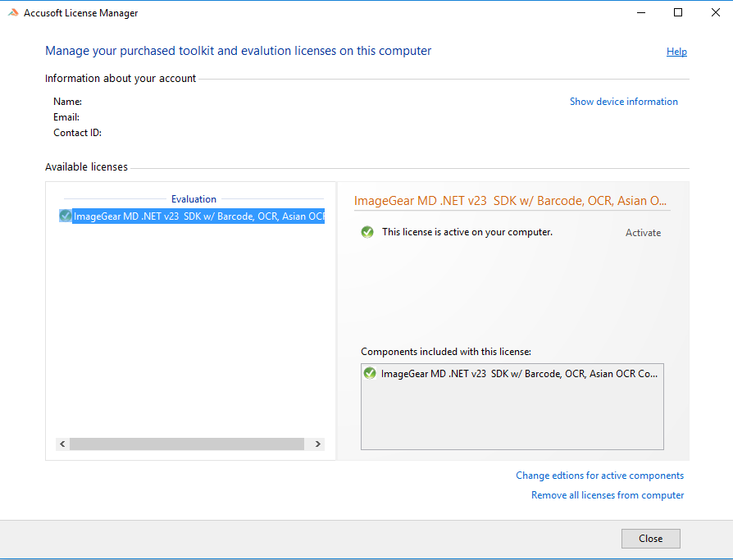Select the ImageGear component in components box
The image size is (733, 560).
512,374
